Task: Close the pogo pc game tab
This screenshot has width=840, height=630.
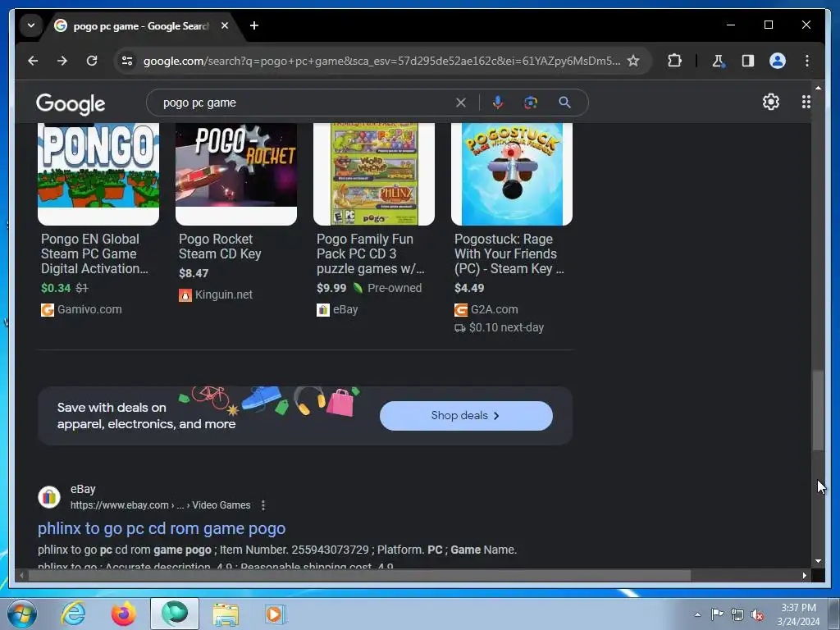Action: point(225,25)
